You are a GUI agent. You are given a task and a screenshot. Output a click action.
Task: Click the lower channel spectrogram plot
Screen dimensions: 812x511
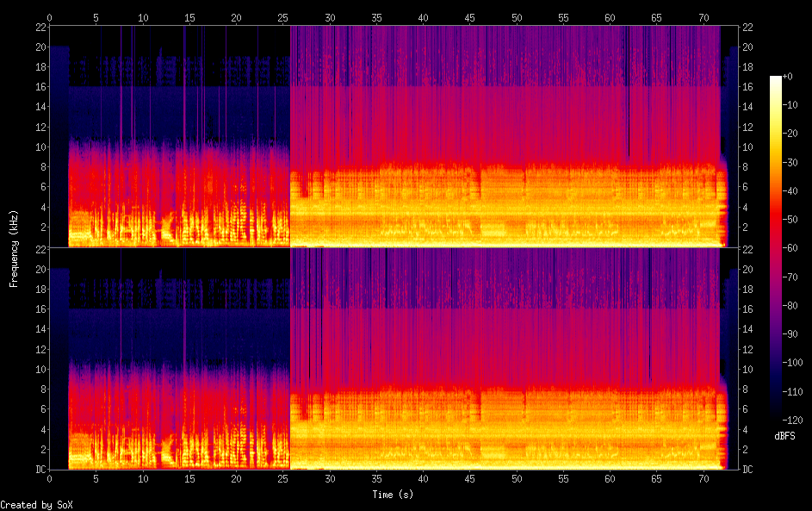pos(394,358)
